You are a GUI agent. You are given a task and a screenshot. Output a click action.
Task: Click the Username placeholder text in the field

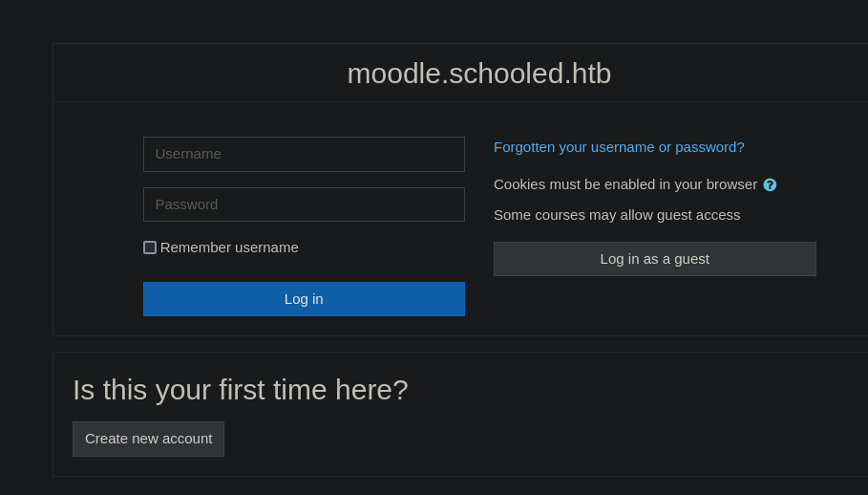coord(188,154)
